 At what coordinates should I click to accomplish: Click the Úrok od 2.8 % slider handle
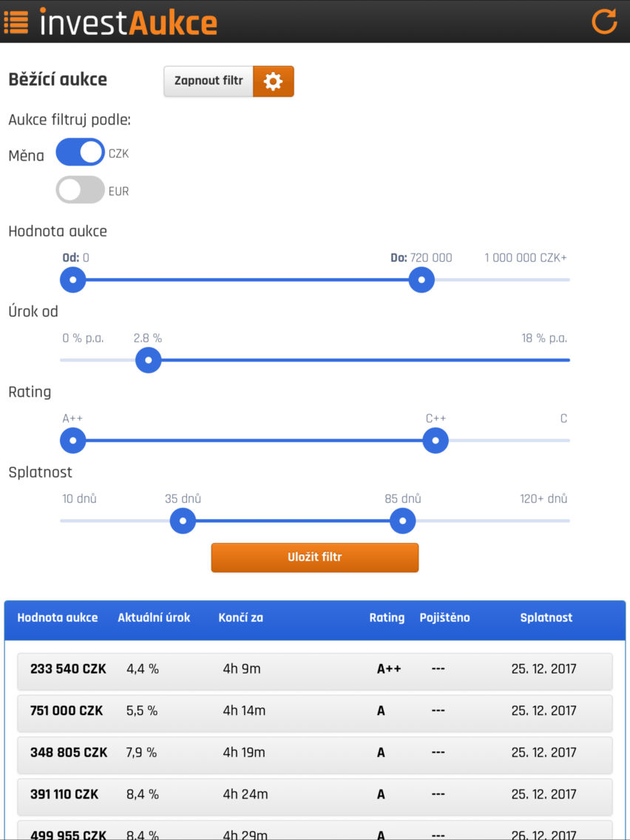coord(149,360)
